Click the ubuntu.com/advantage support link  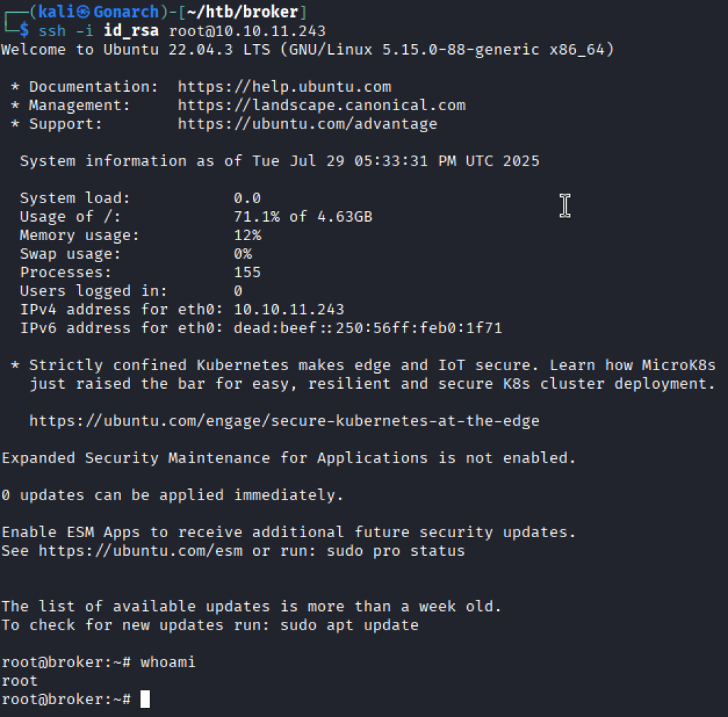[x=307, y=124]
